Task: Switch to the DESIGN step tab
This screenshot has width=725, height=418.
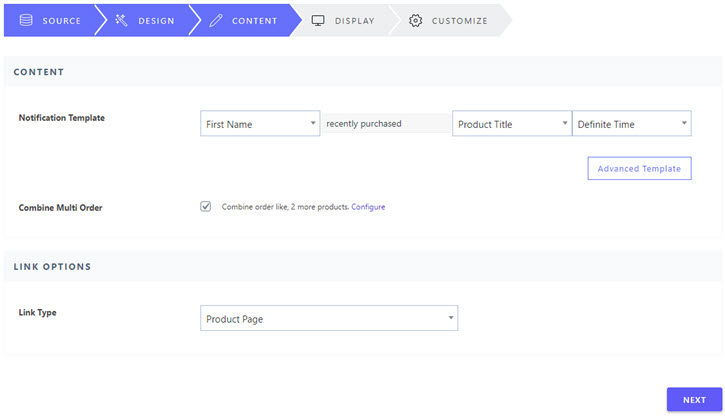Action: coord(145,20)
